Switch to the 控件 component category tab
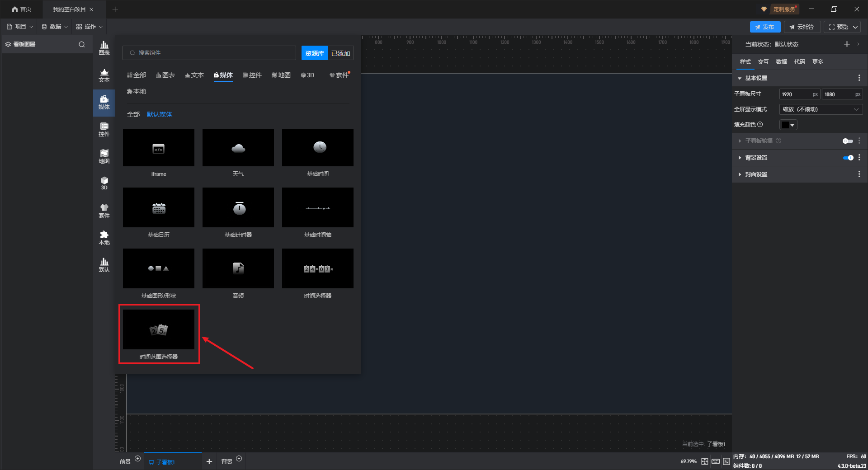Image resolution: width=868 pixels, height=470 pixels. pyautogui.click(x=252, y=75)
